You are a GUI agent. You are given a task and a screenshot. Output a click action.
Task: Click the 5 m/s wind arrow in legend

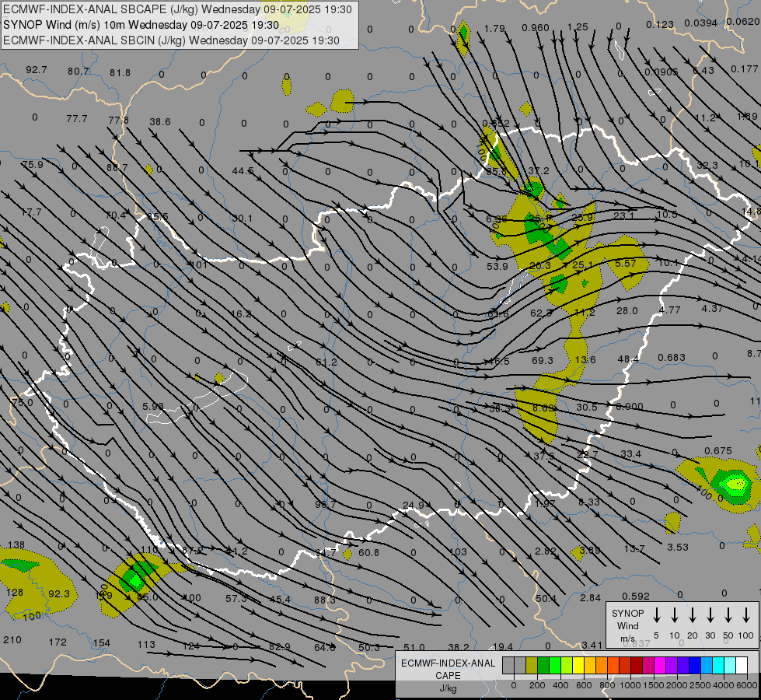point(656,615)
